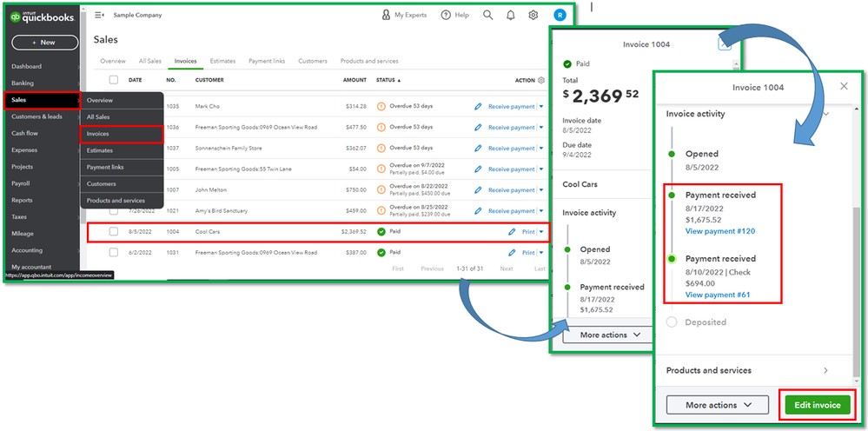Edit invoice 1036 pencil icon
Image resolution: width=868 pixels, height=431 pixels.
click(x=478, y=127)
